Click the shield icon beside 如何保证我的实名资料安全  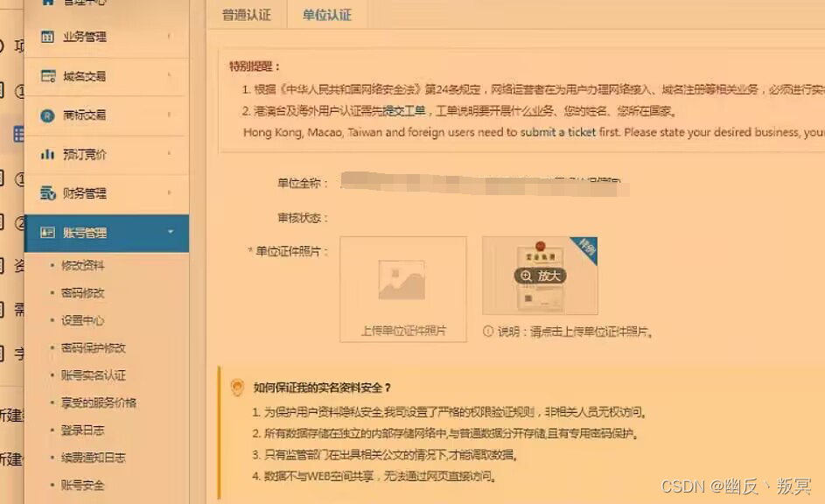coord(237,388)
